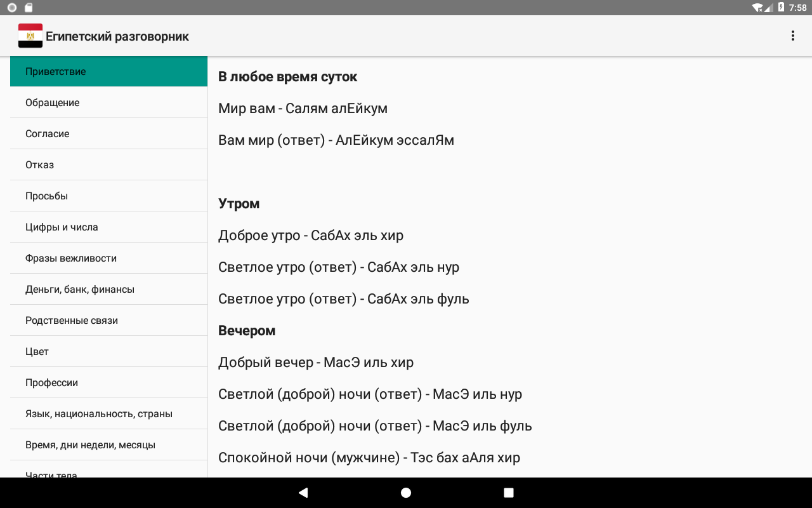Open the Родственные связи category

pos(108,320)
